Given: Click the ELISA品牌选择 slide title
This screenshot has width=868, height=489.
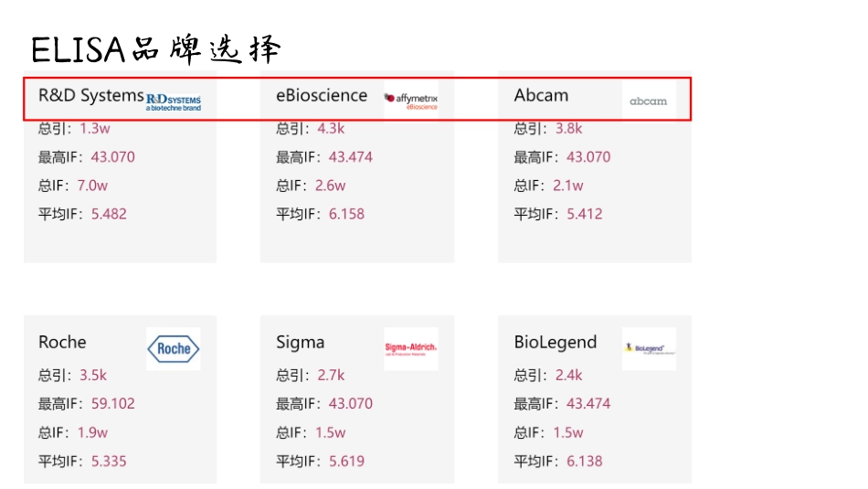Looking at the screenshot, I should (156, 48).
